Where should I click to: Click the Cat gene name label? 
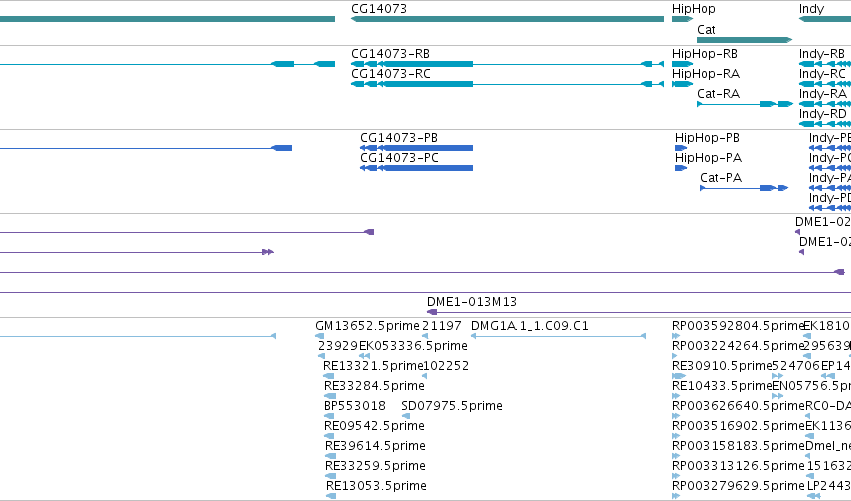point(706,30)
